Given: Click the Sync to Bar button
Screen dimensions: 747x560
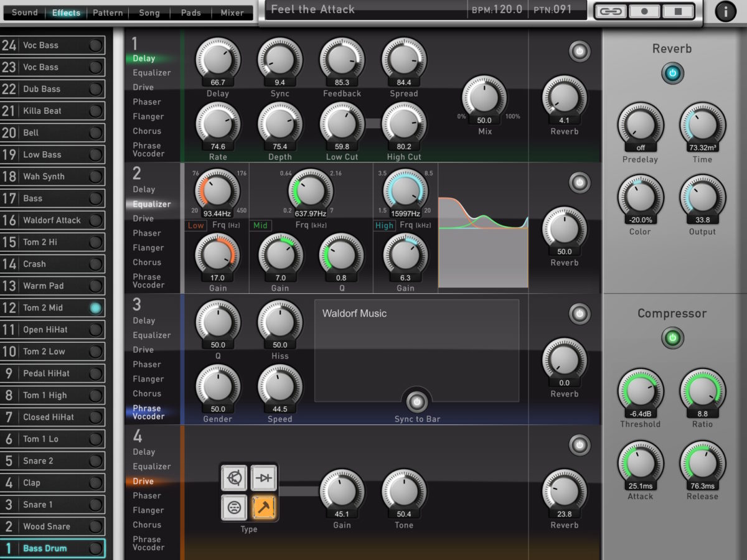Looking at the screenshot, I should click(416, 401).
